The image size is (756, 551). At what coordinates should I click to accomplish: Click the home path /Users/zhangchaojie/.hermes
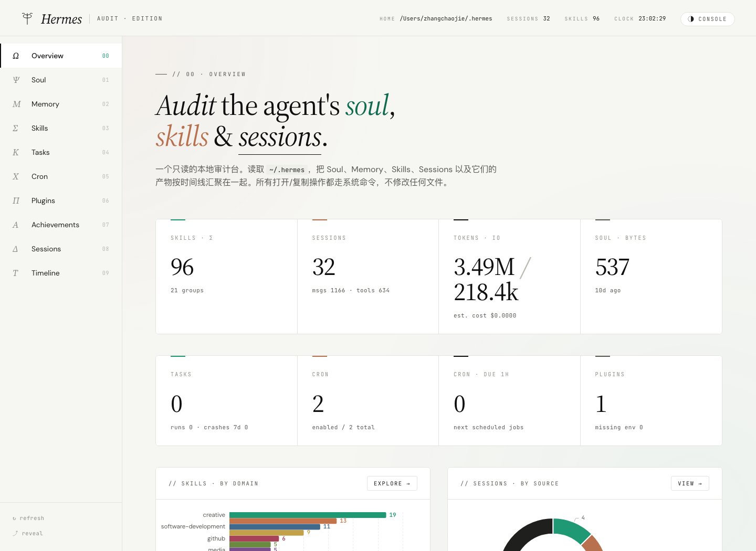(446, 18)
